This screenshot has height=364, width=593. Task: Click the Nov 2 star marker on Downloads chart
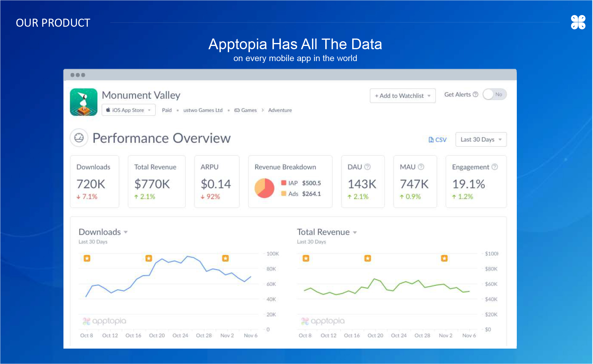225,258
